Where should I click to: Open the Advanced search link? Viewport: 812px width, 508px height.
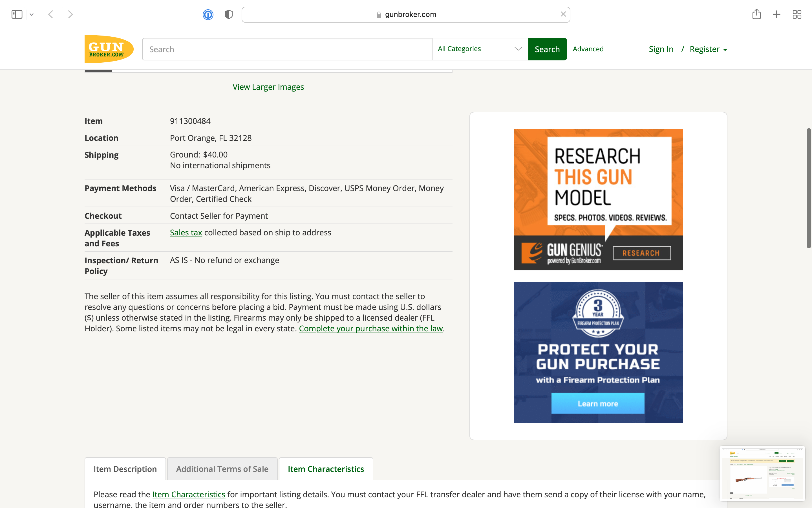tap(588, 49)
